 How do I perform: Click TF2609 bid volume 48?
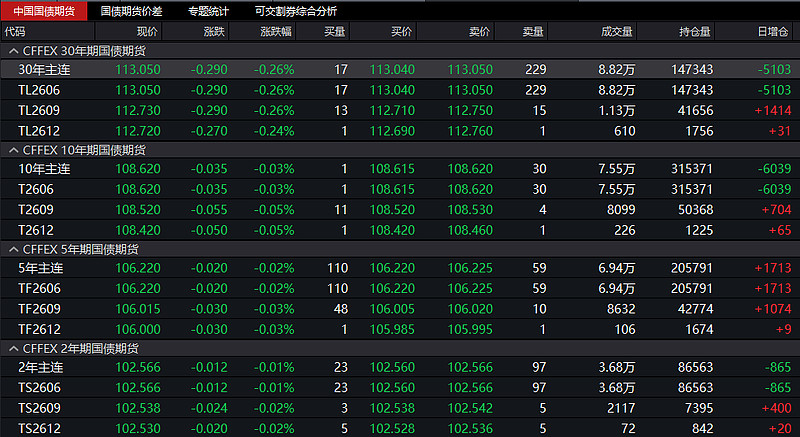click(x=340, y=309)
